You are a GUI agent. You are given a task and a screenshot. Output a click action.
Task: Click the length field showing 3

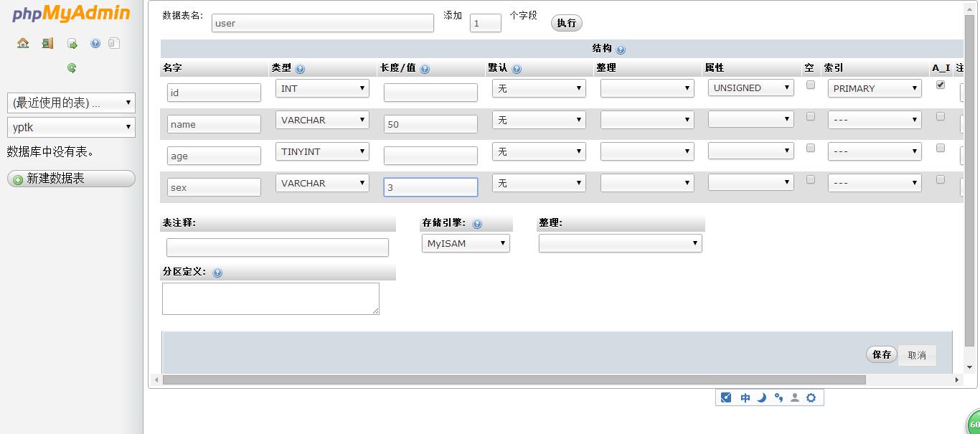(x=430, y=187)
